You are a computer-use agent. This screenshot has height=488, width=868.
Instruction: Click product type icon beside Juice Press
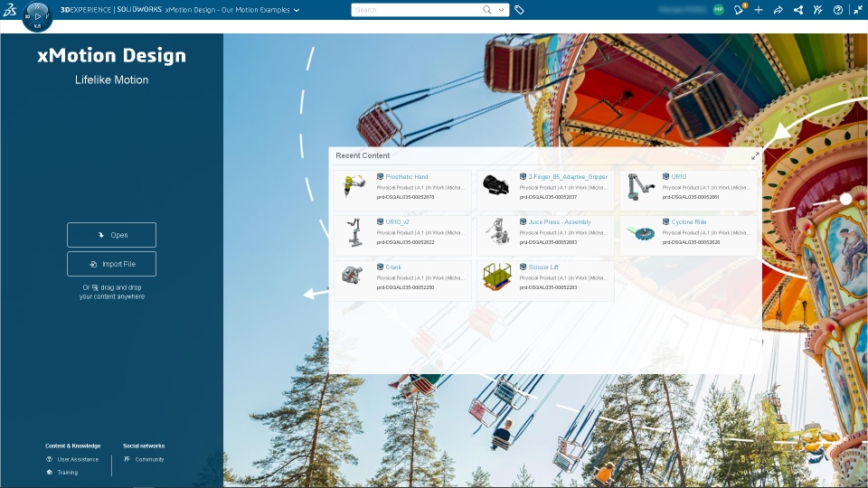(x=523, y=221)
